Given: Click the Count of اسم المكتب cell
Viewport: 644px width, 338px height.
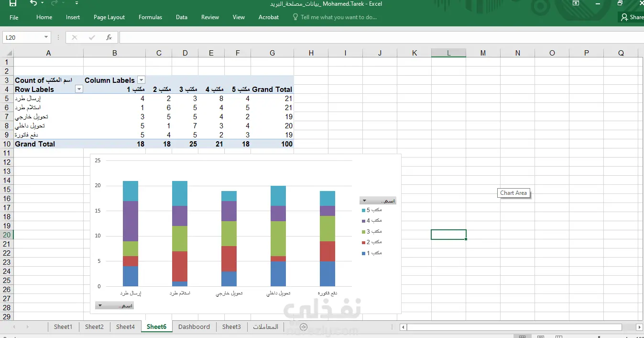Looking at the screenshot, I should (x=48, y=80).
